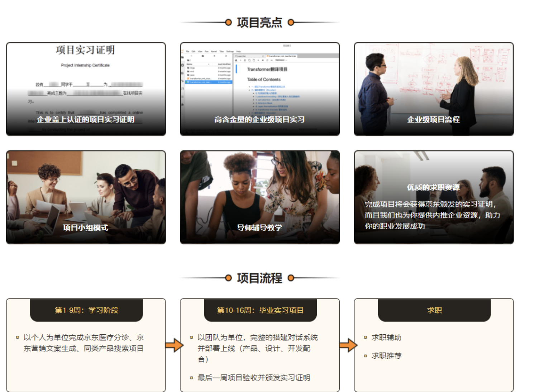Click the arrow after the 学习阶段 box
Screen dimensions: 539x392
(174, 345)
